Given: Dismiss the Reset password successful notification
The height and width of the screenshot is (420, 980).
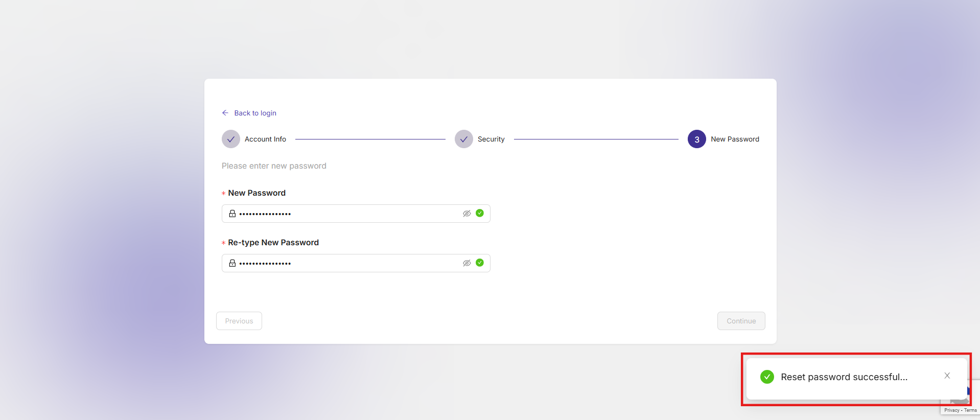Looking at the screenshot, I should pos(947,376).
